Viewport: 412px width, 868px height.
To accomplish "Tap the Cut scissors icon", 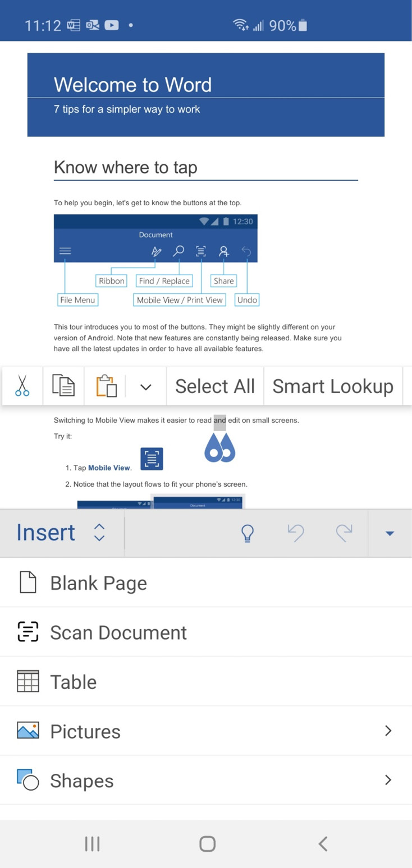I will 22,386.
